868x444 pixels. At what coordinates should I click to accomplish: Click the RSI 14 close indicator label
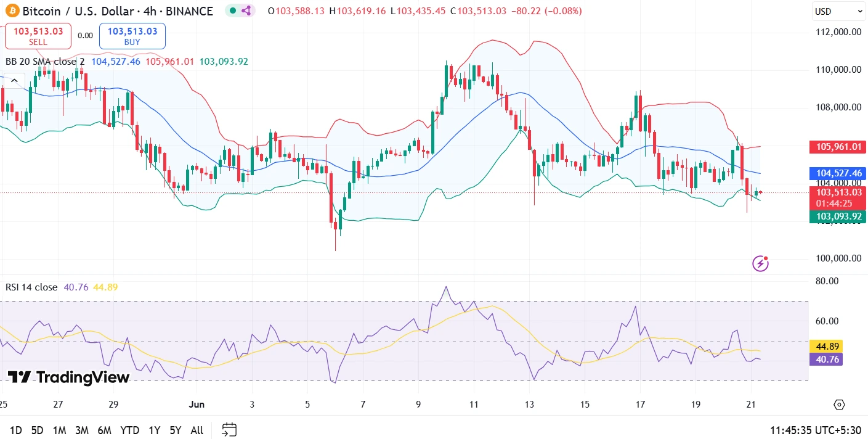point(31,287)
